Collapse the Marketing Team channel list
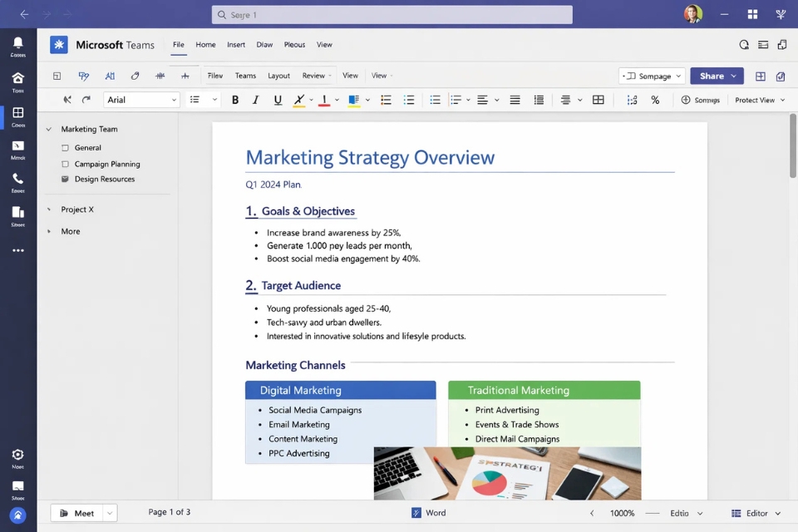Viewport: 798px width, 532px height. tap(51, 129)
